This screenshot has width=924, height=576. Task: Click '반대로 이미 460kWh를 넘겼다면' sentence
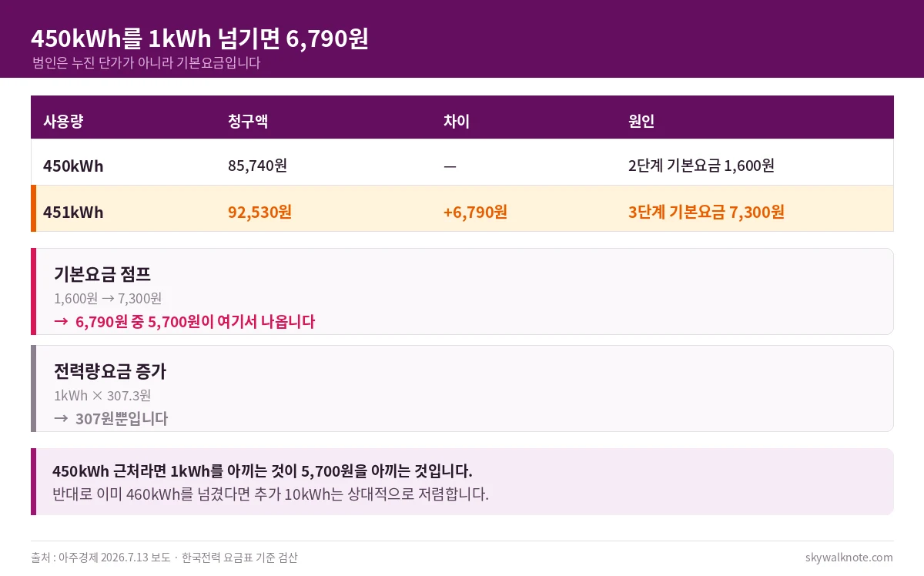[270, 494]
